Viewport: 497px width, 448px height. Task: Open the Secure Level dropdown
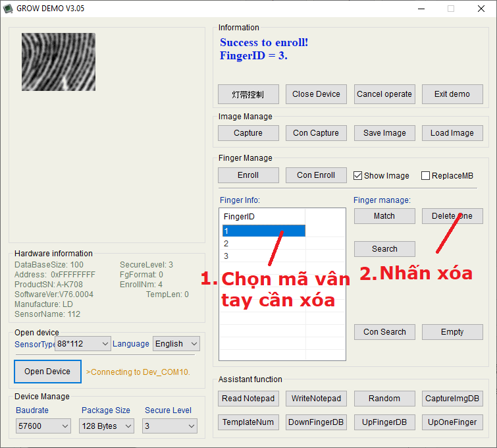click(x=170, y=426)
